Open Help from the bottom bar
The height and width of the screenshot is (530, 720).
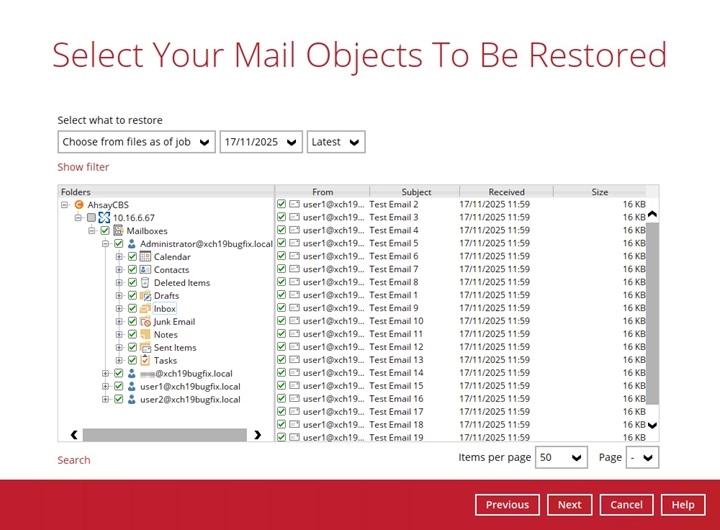click(683, 505)
